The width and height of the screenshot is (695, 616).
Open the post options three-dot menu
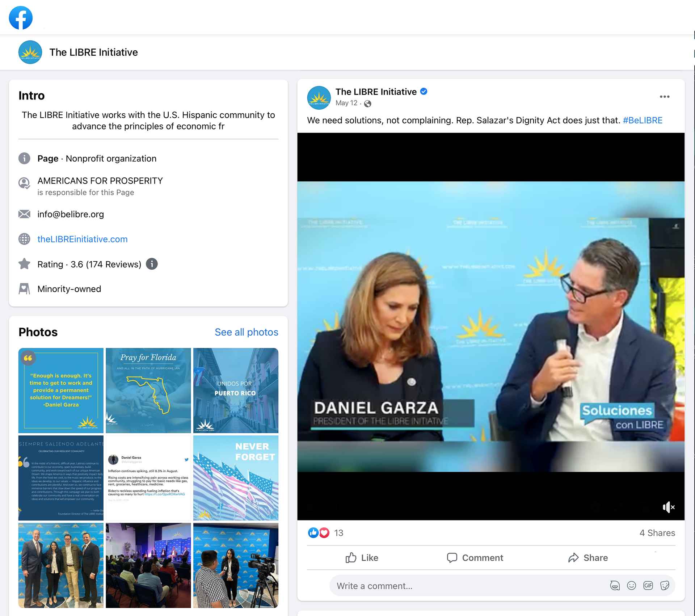[x=664, y=97]
